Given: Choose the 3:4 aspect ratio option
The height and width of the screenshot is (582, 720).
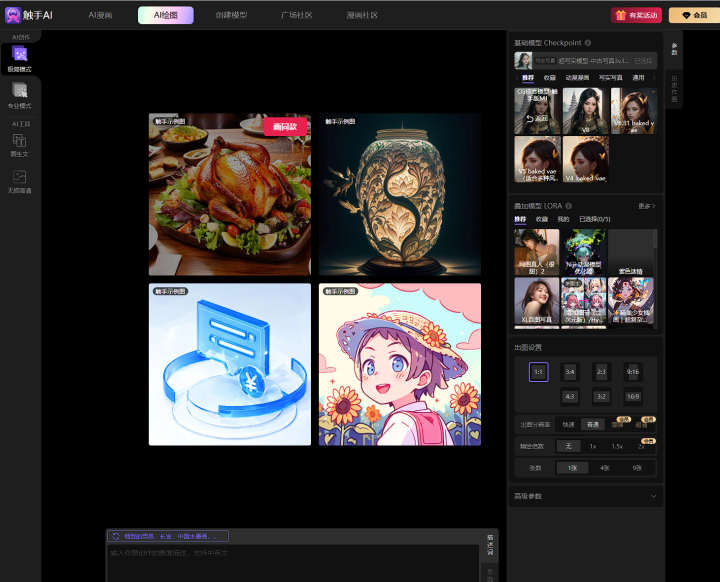Looking at the screenshot, I should click(x=569, y=372).
